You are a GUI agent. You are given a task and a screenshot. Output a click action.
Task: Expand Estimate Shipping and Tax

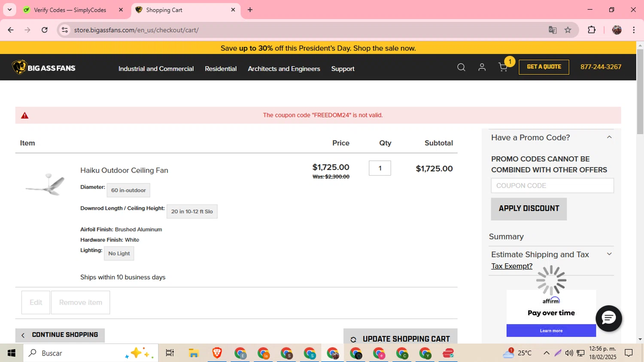coord(609,254)
